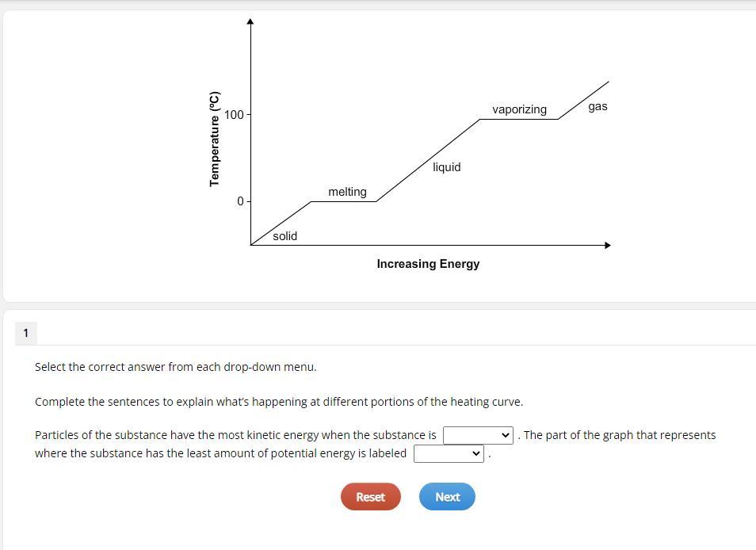Open the least potential energy drop-down menu

click(x=449, y=453)
